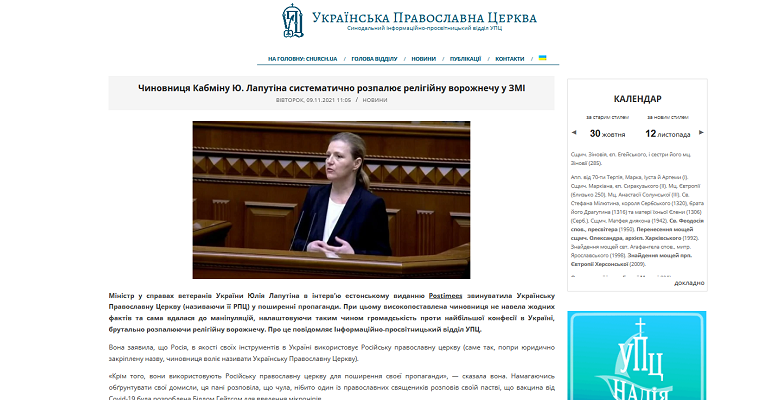Viewport: 772px width, 400px height.
Task: Go to next calendar day arrow
Action: pyautogui.click(x=702, y=133)
